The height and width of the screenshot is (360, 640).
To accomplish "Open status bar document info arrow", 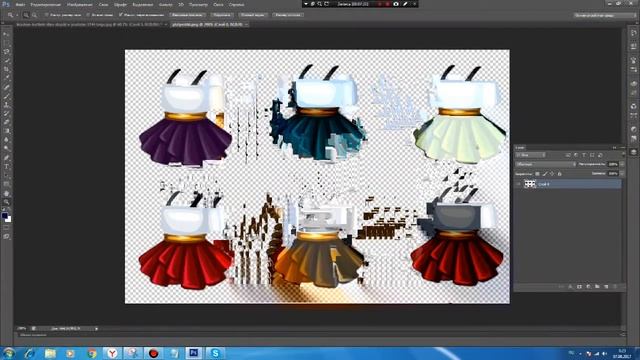I will 96,329.
